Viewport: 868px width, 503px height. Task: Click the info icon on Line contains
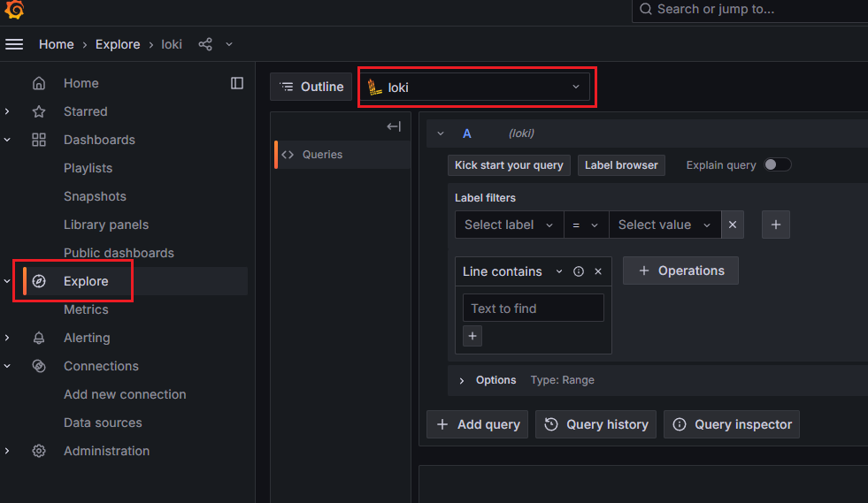click(579, 271)
